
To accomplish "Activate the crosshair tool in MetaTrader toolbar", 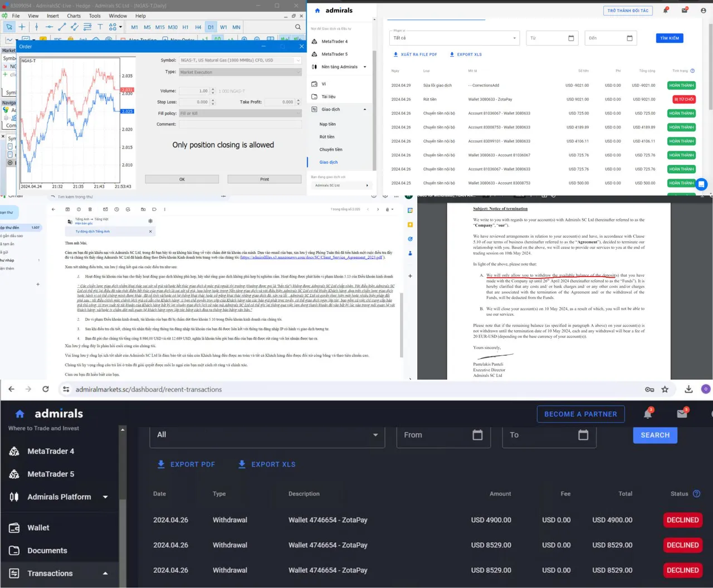I will (x=22, y=27).
